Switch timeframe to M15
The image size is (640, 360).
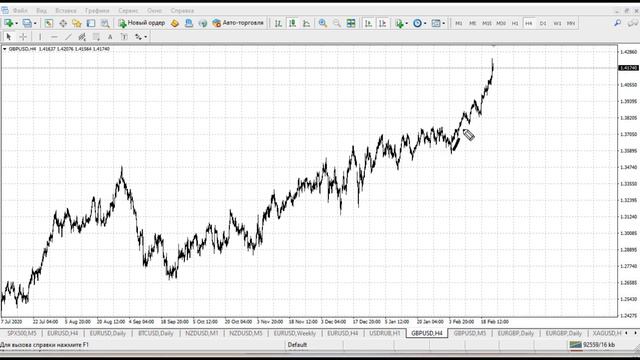[x=487, y=24]
